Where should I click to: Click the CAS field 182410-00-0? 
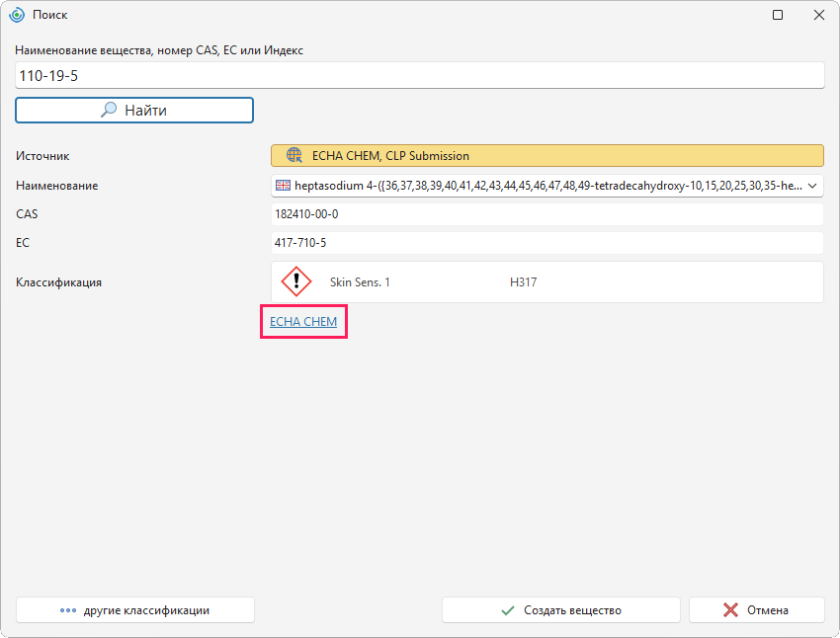tap(546, 214)
